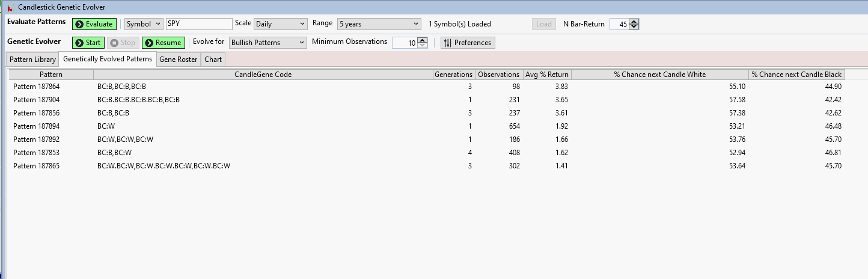Viewport: 868px width, 279px height.
Task: Click the SPY symbol input field
Action: tap(198, 24)
